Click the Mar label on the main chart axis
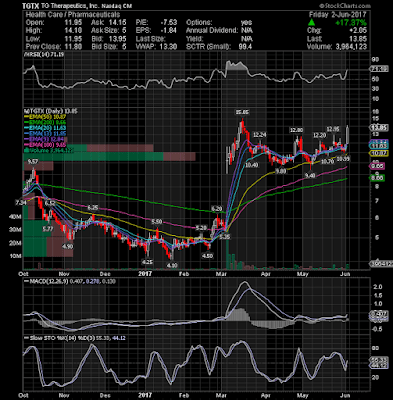Screen dimensions: 393x400 click(221, 274)
